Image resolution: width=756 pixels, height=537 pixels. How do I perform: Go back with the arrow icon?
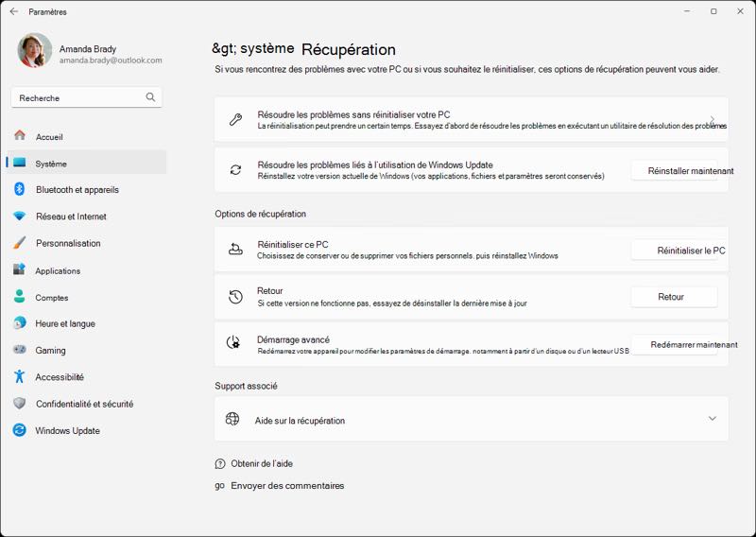pos(14,11)
